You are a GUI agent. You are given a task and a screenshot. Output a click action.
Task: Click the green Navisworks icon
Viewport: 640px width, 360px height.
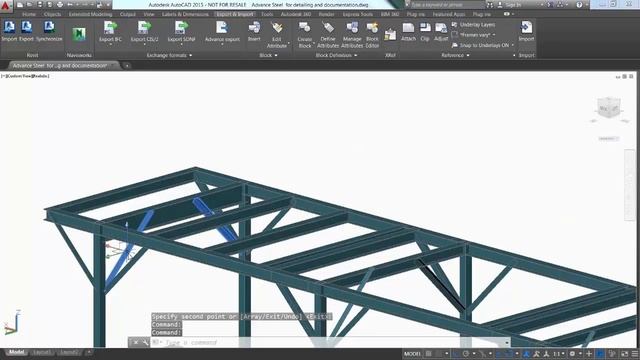[79, 34]
